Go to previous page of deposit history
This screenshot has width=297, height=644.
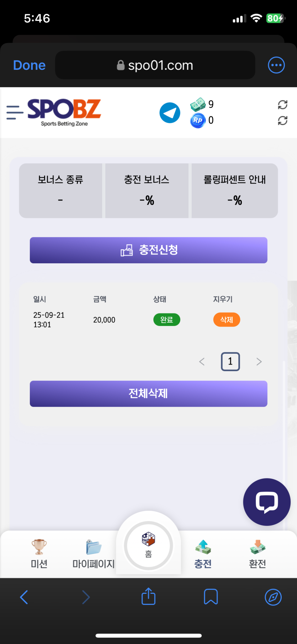tap(202, 362)
